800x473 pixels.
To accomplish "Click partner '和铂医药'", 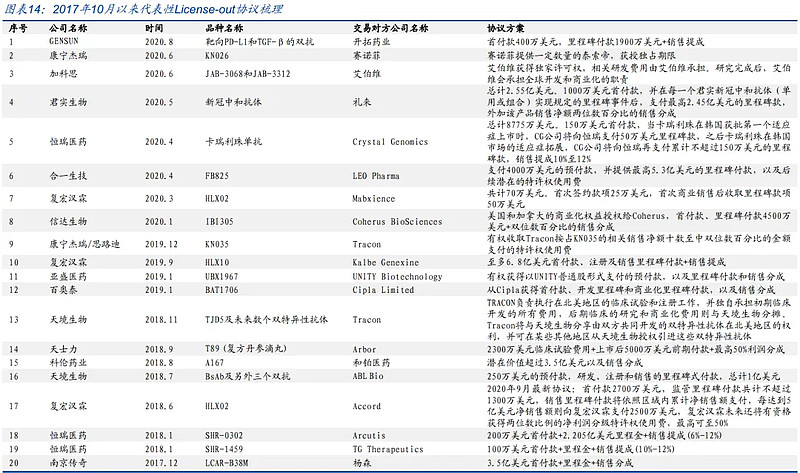I will pos(371,362).
